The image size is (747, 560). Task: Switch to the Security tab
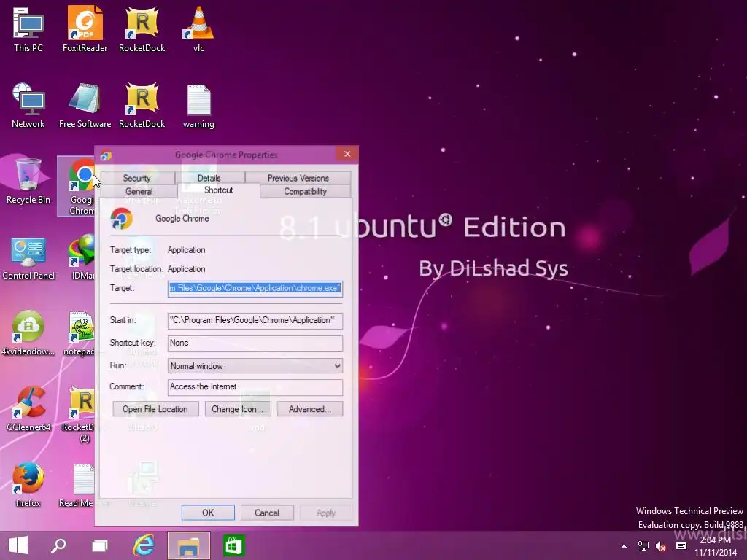[x=136, y=178]
